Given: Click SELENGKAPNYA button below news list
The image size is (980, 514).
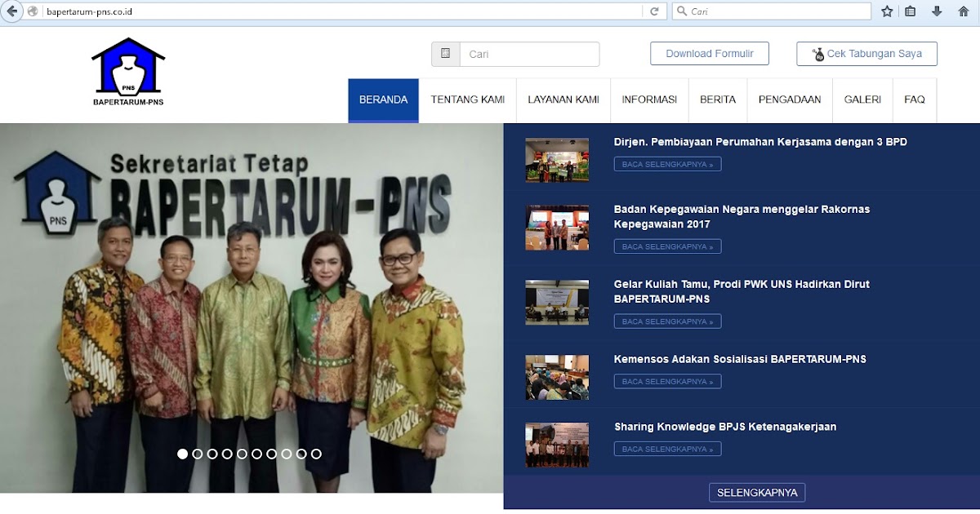Looking at the screenshot, I should pos(757,493).
